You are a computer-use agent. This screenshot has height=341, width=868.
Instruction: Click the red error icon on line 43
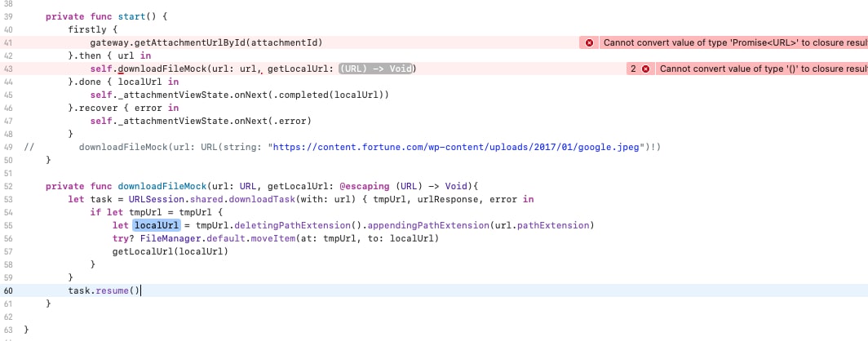pyautogui.click(x=645, y=69)
